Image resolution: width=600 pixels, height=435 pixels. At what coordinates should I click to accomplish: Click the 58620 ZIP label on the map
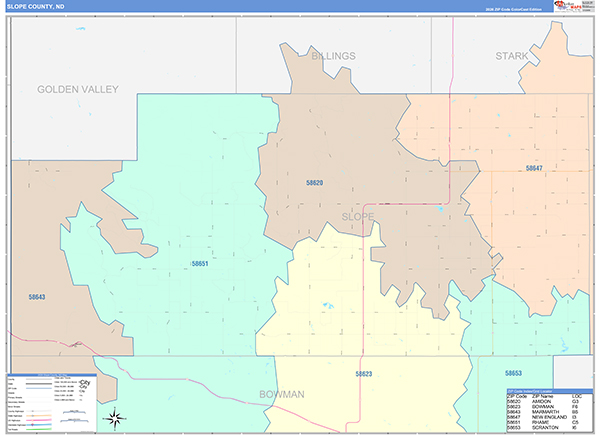click(x=315, y=183)
